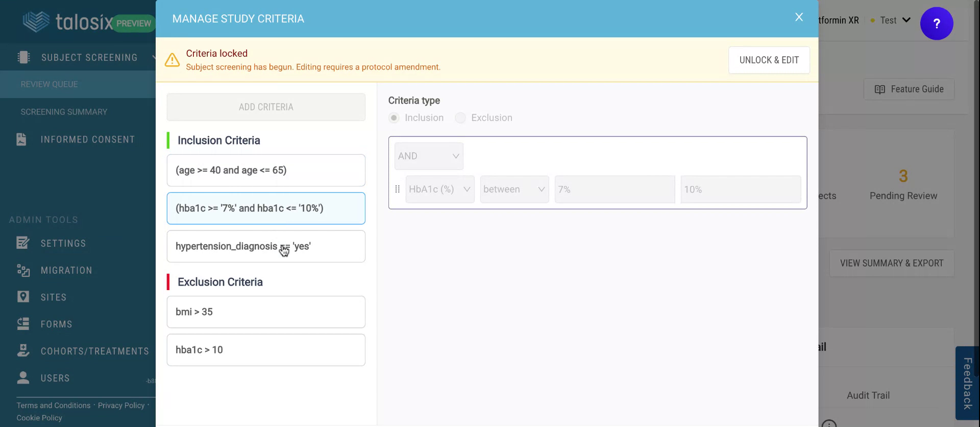This screenshot has width=980, height=427.
Task: Click the Forms icon in the sidebar
Action: coord(23,324)
